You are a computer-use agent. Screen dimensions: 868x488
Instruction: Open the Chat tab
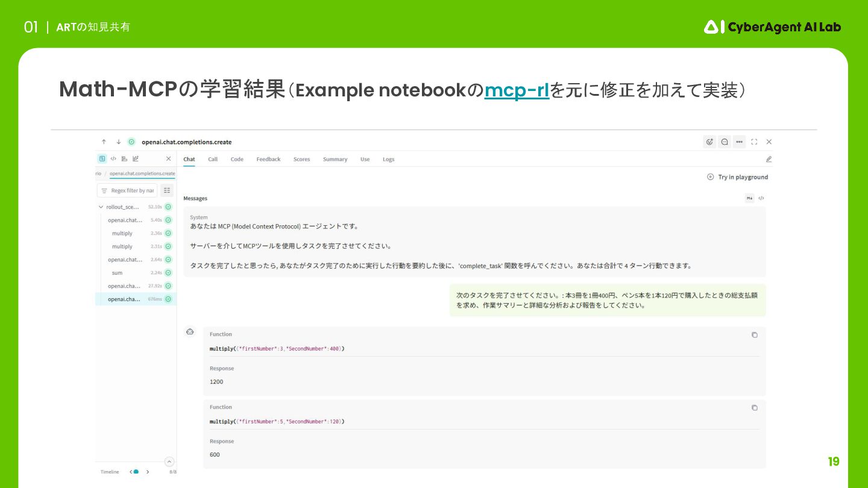189,159
